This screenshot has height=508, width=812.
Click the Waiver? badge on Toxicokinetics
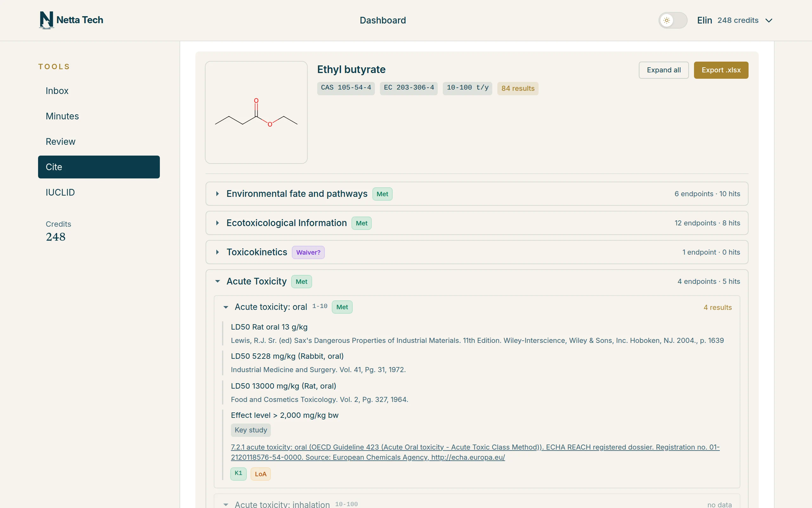pos(308,252)
